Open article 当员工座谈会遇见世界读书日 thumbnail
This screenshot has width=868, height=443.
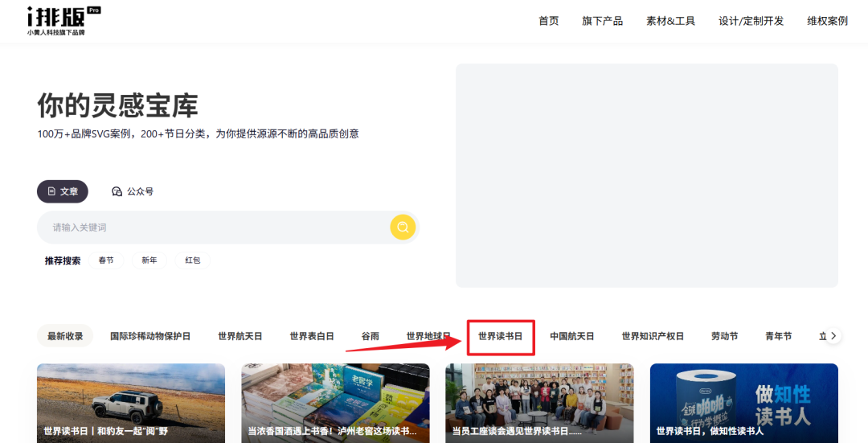tap(540, 403)
